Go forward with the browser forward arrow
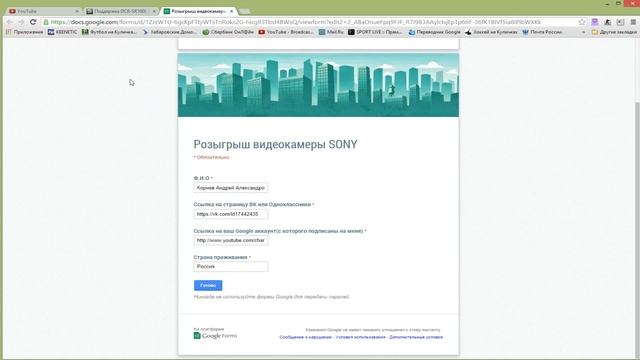640x360 pixels. pyautogui.click(x=21, y=22)
